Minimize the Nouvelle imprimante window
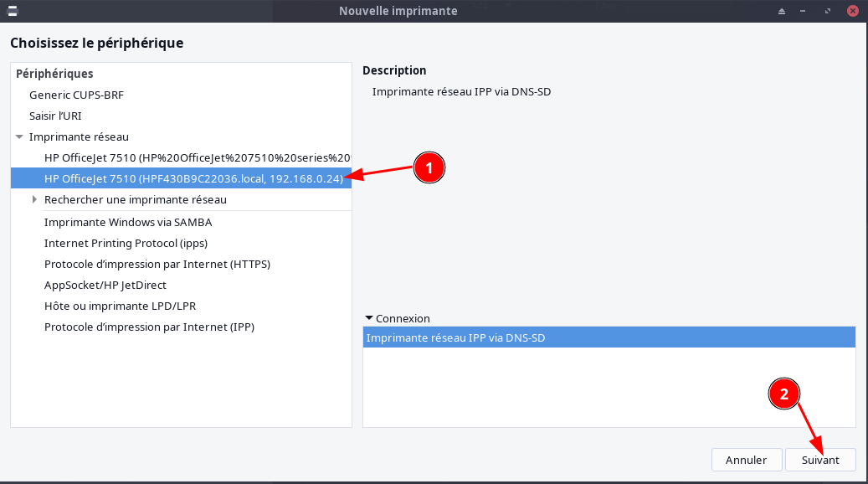The height and width of the screenshot is (484, 868). (x=804, y=11)
